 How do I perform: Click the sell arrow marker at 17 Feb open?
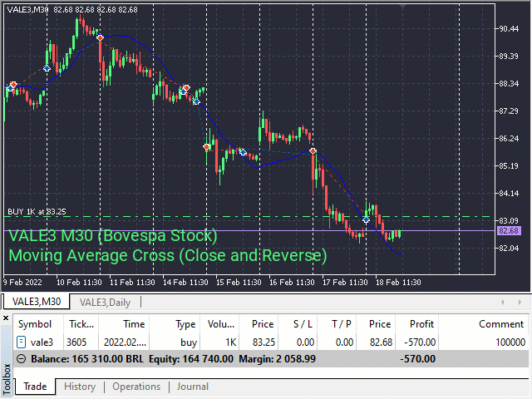pyautogui.click(x=313, y=150)
